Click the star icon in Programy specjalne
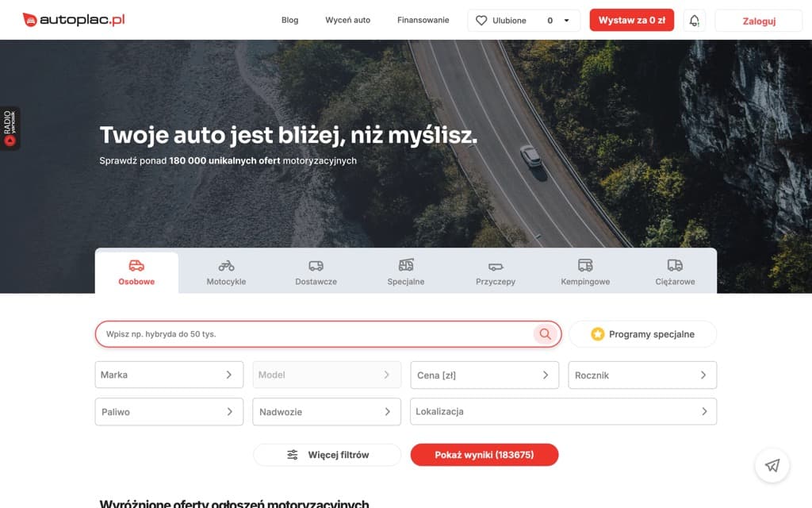This screenshot has width=812, height=508. [599, 333]
